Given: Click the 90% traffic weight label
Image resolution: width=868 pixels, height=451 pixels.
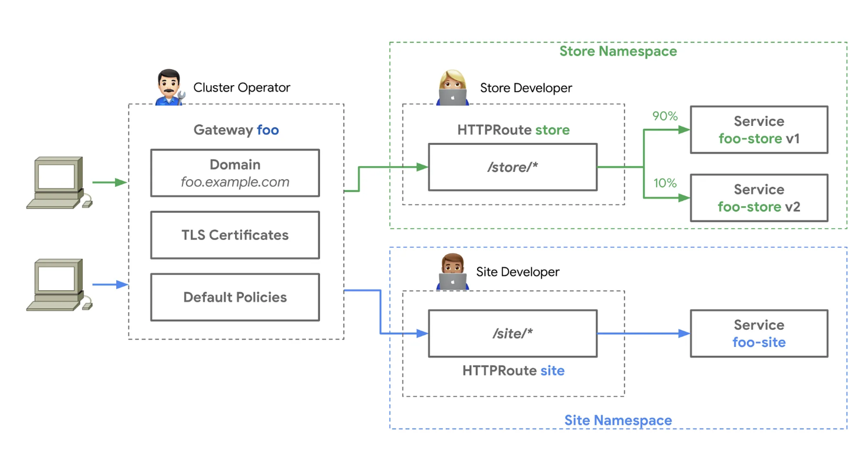Looking at the screenshot, I should [665, 116].
